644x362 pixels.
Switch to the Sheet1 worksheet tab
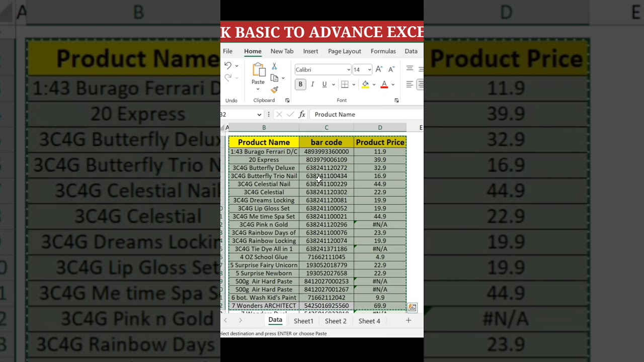[x=303, y=321]
